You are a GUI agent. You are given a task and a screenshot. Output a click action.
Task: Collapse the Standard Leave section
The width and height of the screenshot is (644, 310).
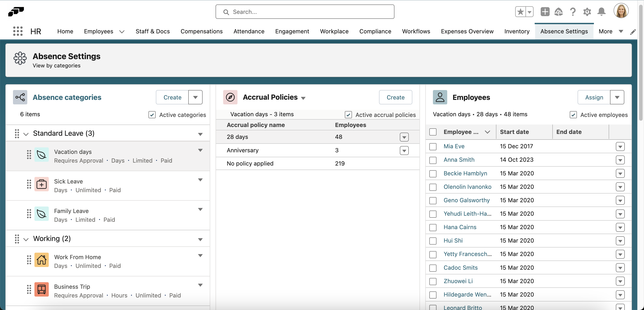26,133
